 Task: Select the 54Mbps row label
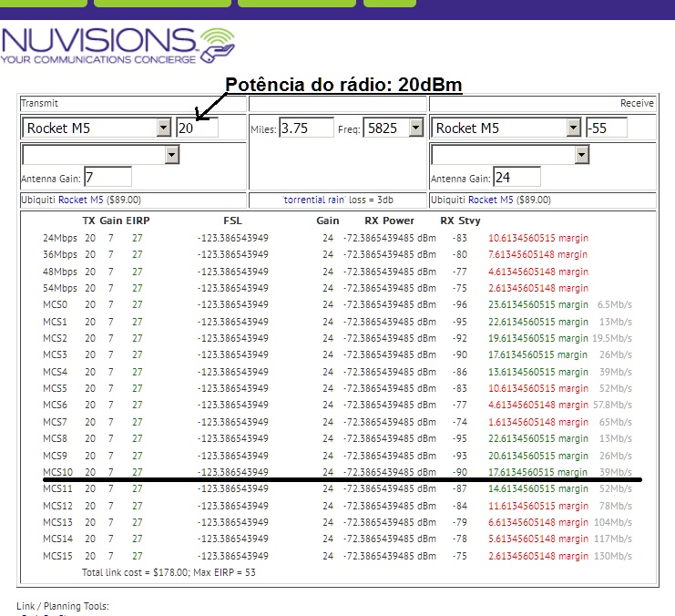point(60,288)
